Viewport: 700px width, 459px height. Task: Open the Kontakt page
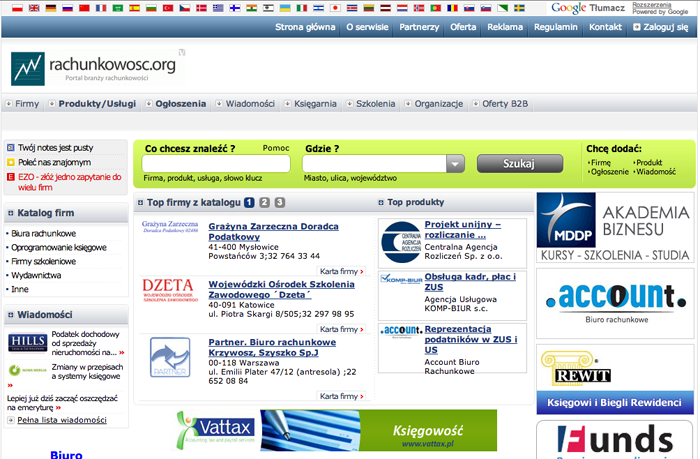coord(605,27)
